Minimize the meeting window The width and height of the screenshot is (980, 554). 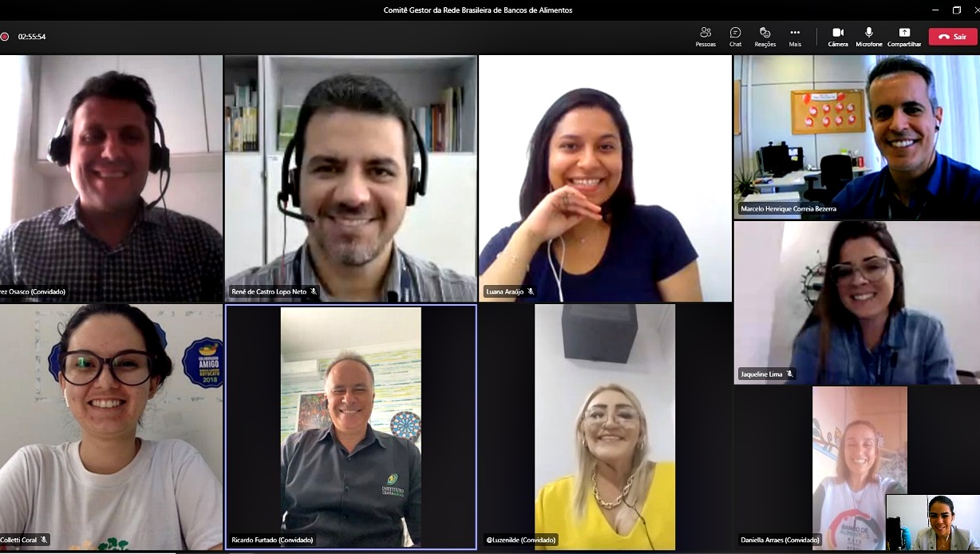935,10
